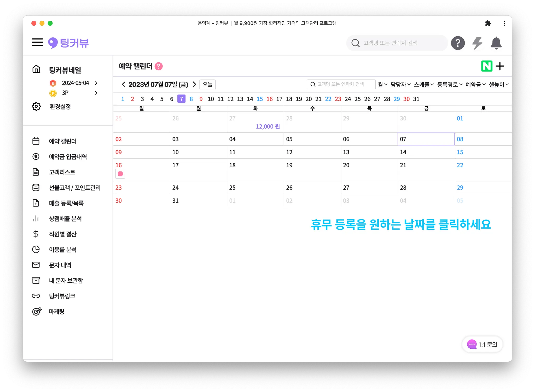Open 상점매출 분석 menu item
This screenshot has height=392, width=535.
pos(65,219)
